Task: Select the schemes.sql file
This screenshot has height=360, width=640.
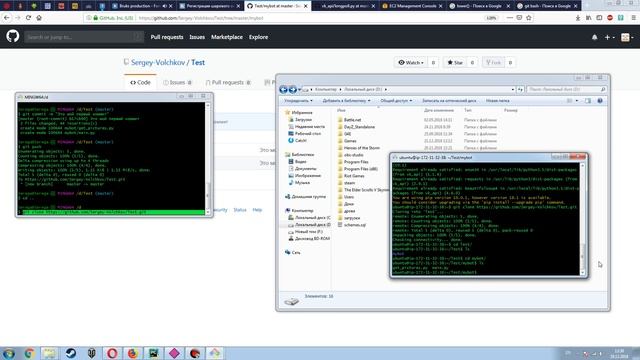Action: tap(355, 225)
